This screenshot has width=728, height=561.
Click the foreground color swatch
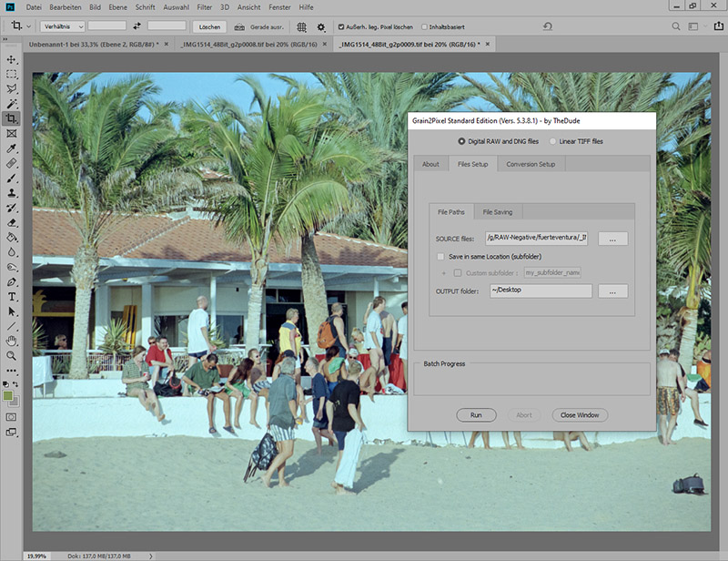(x=8, y=396)
